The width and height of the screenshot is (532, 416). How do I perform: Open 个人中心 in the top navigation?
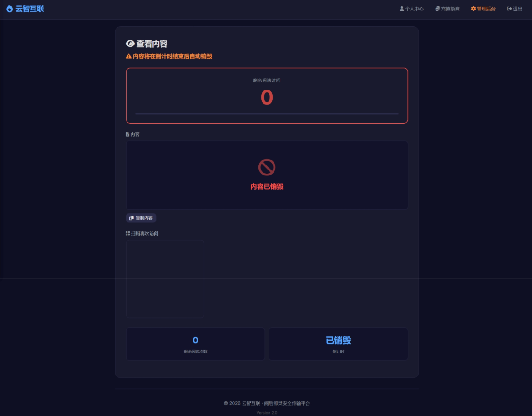click(x=411, y=9)
